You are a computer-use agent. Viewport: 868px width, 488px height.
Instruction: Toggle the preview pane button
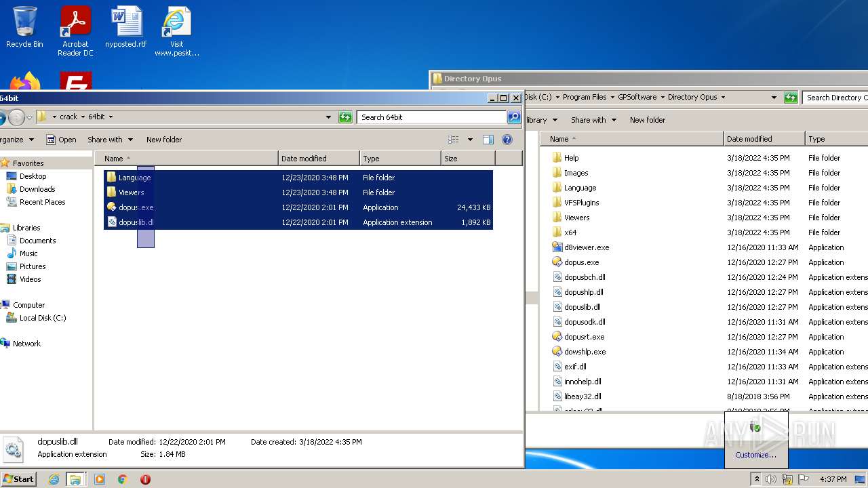(488, 140)
